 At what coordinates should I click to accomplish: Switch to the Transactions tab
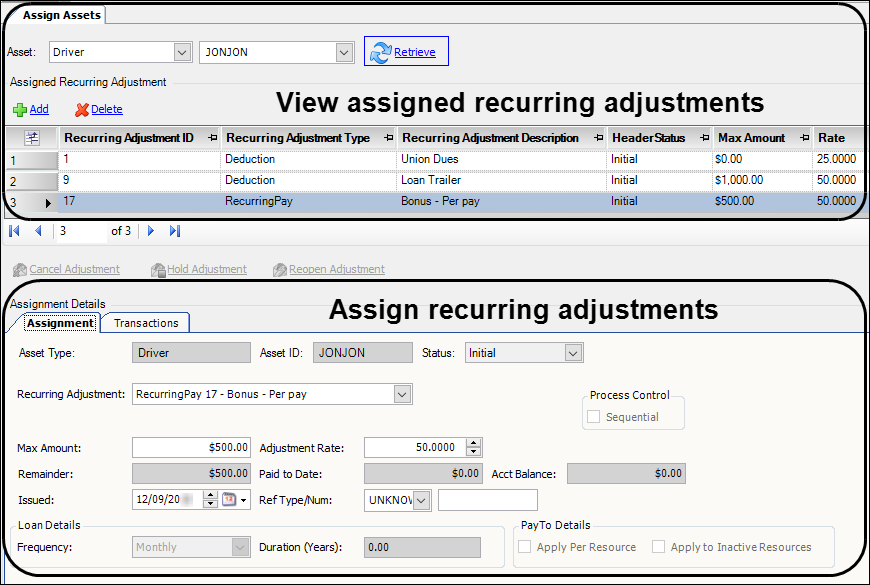146,323
